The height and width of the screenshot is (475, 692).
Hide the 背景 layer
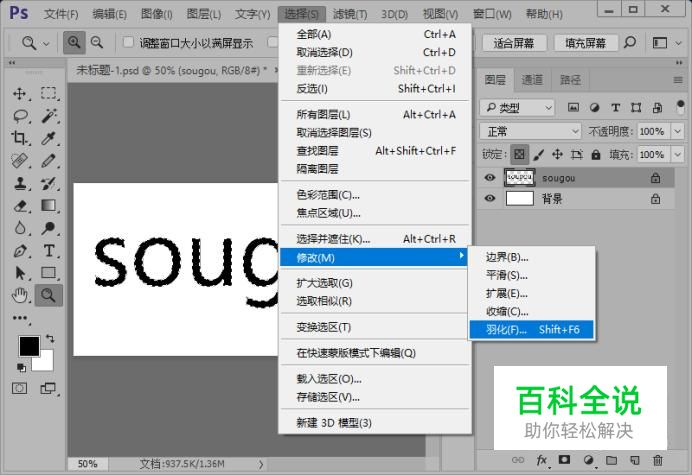point(489,198)
